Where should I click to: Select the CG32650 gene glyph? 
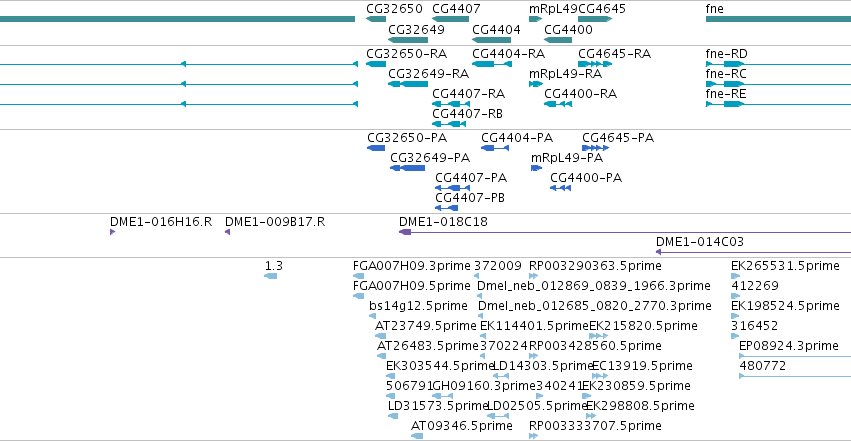[376, 19]
